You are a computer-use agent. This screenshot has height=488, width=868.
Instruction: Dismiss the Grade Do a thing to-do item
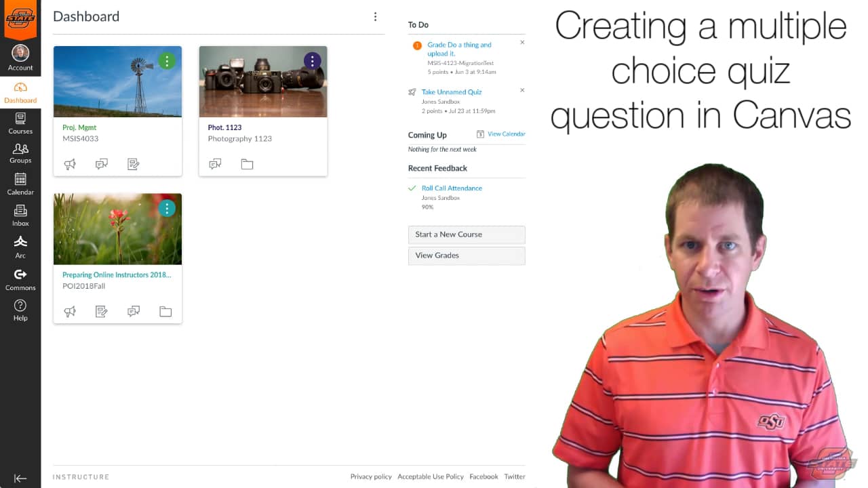pos(522,42)
